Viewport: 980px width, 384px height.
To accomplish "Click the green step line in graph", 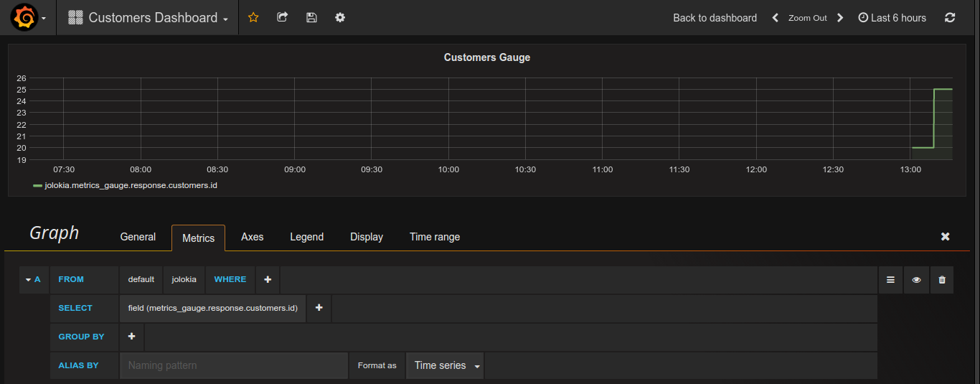I will point(933,118).
